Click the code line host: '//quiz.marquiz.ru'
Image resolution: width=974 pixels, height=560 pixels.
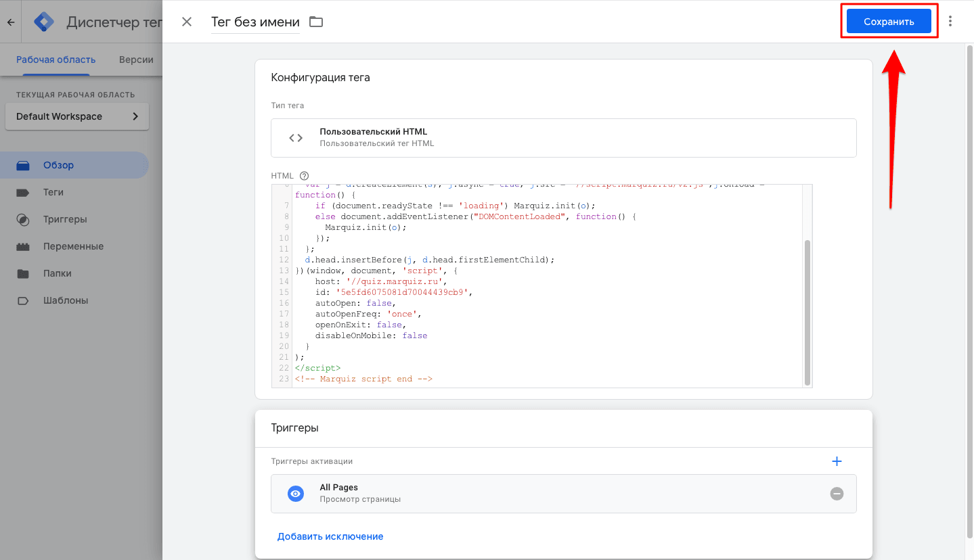(380, 281)
